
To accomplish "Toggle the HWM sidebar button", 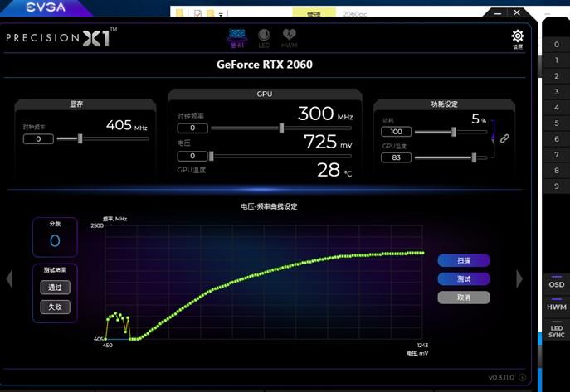I will pyautogui.click(x=556, y=307).
